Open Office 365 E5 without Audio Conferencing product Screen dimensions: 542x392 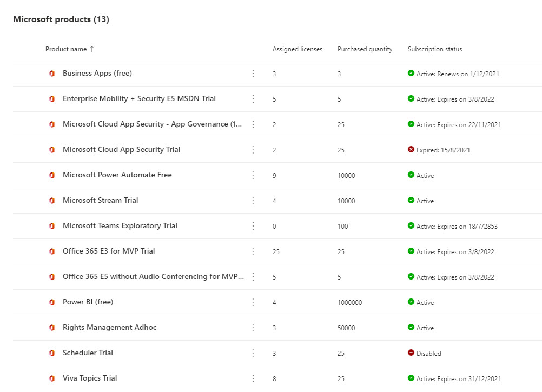click(153, 277)
